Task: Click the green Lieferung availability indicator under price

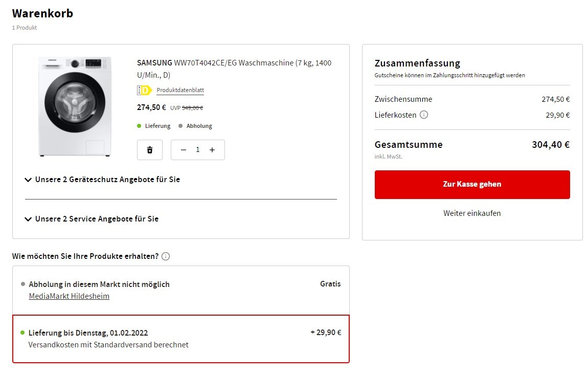Action: coord(154,126)
